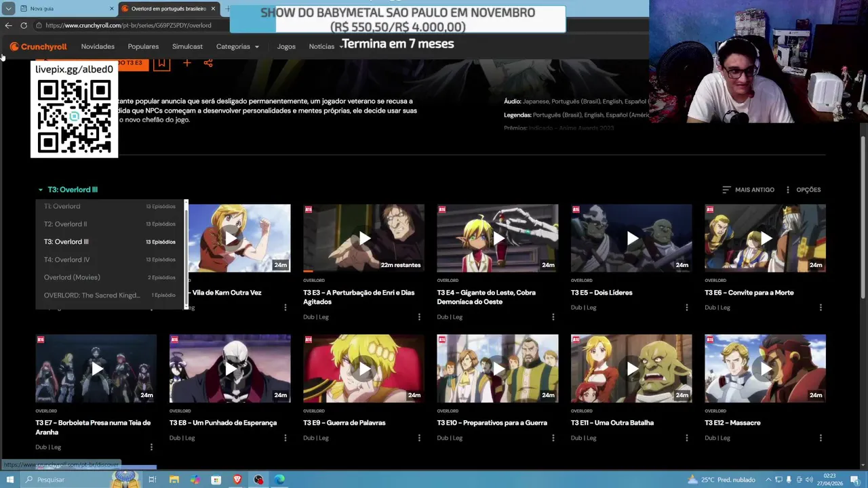Open Populares in navigation bar

tap(143, 47)
